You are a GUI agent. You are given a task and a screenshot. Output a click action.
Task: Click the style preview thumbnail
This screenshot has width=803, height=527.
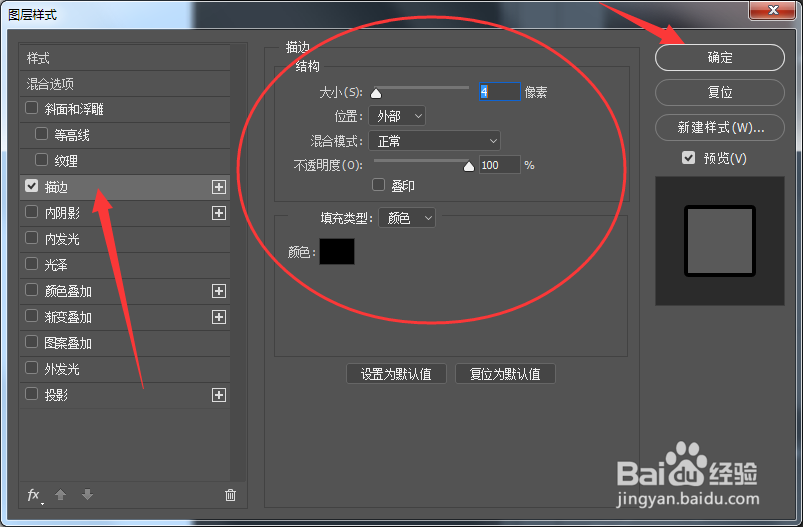click(720, 241)
